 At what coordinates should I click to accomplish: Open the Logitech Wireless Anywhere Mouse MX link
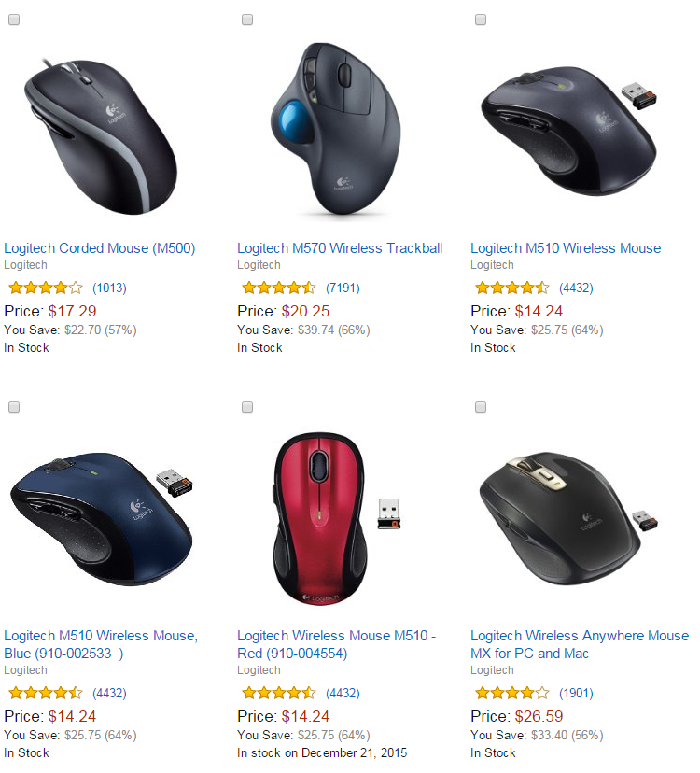[580, 644]
